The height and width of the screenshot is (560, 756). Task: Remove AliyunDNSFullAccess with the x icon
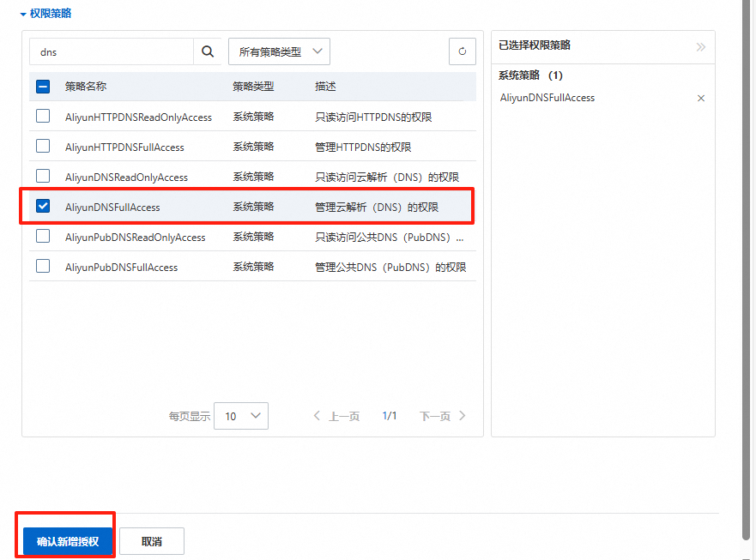coord(701,99)
